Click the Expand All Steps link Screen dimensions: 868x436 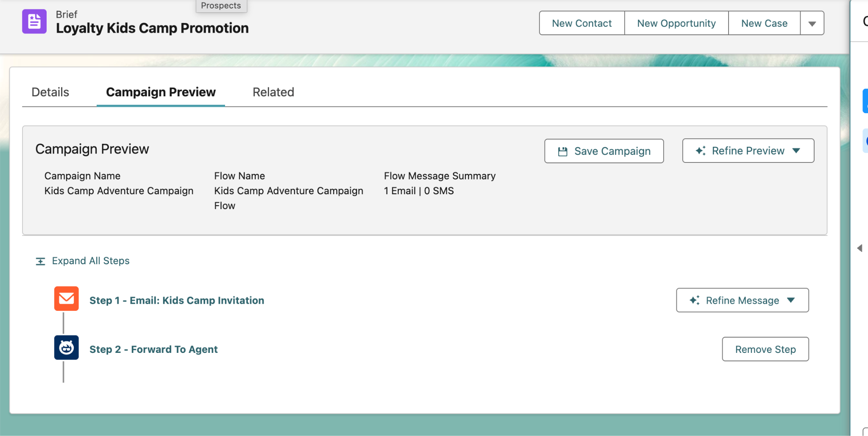(x=91, y=261)
